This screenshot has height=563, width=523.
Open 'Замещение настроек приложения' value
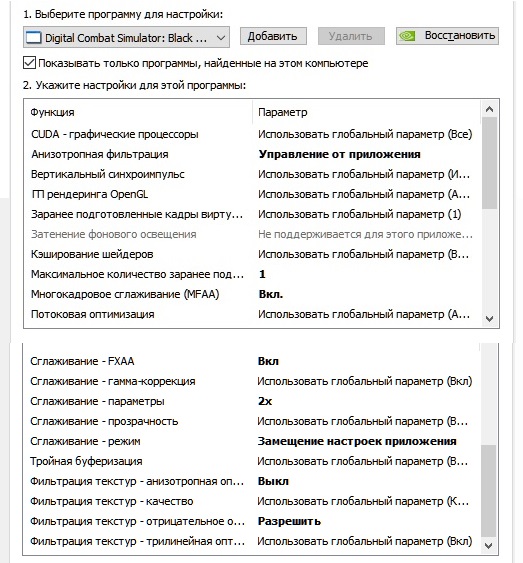coord(357,441)
